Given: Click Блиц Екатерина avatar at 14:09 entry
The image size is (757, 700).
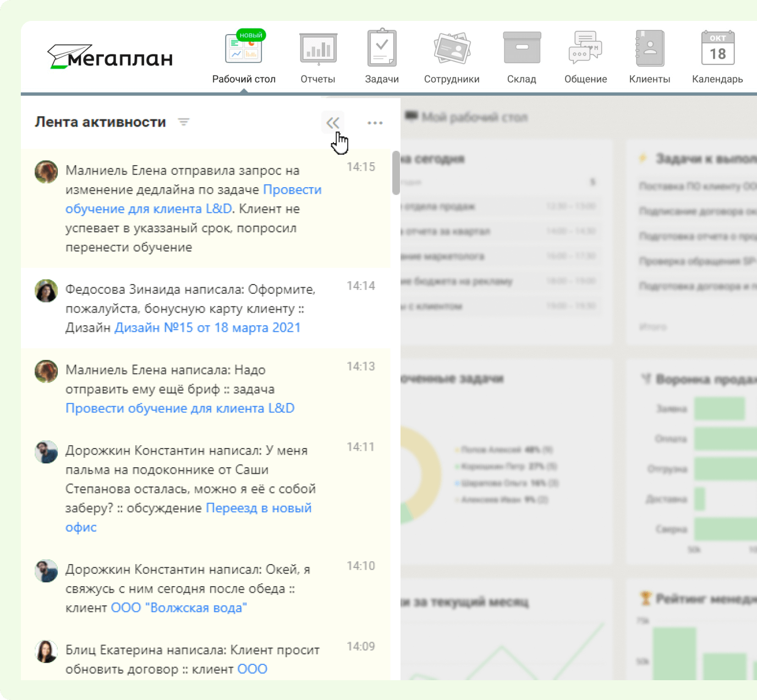Looking at the screenshot, I should point(46,652).
